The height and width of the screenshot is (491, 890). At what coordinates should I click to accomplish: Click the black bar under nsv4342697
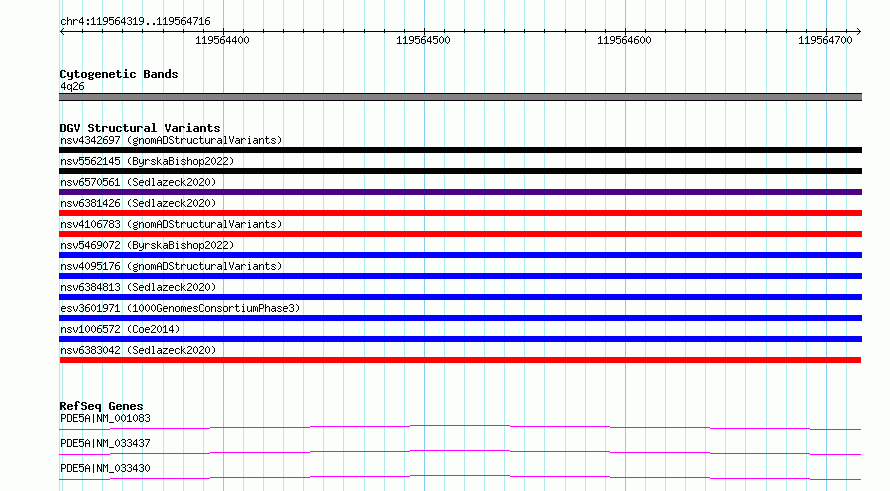pyautogui.click(x=460, y=150)
